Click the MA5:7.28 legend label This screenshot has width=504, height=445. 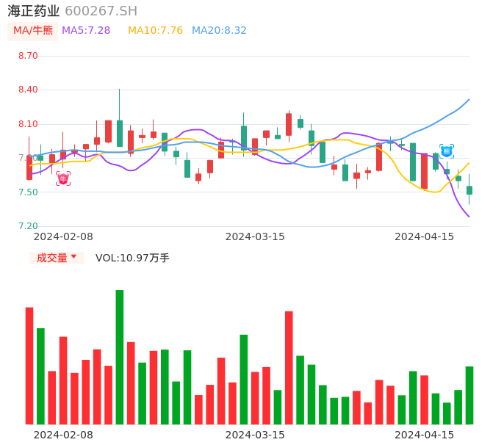(x=86, y=31)
